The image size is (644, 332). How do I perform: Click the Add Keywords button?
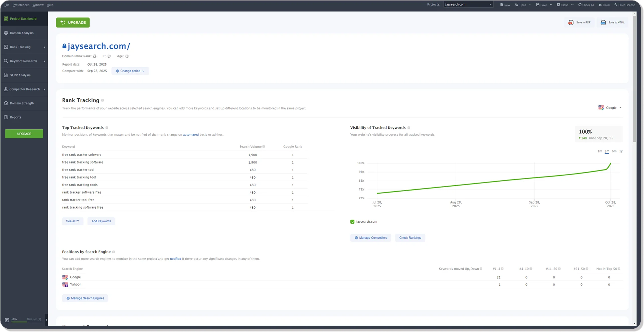101,221
